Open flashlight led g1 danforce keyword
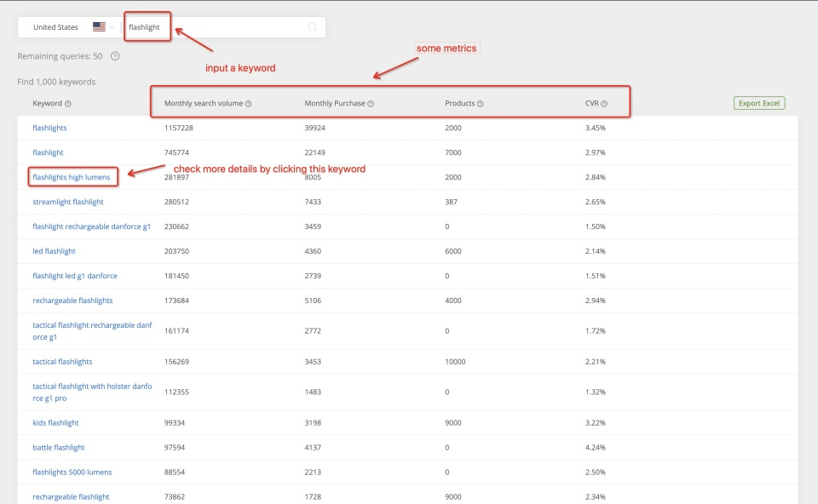This screenshot has width=818, height=504. (x=75, y=276)
